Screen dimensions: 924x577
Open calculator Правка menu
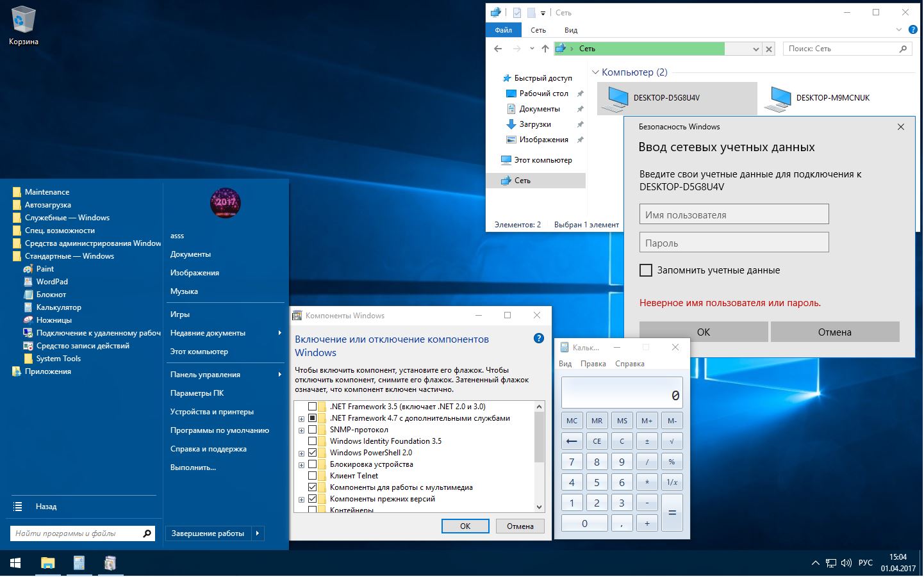pyautogui.click(x=593, y=364)
